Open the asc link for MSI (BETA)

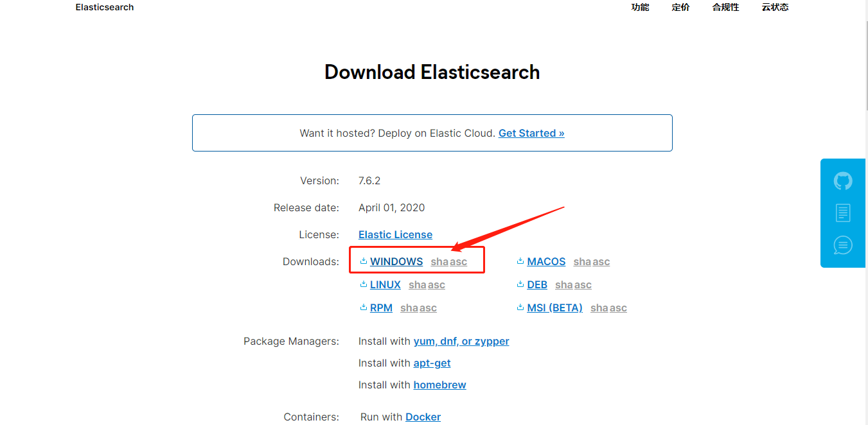[x=619, y=308]
